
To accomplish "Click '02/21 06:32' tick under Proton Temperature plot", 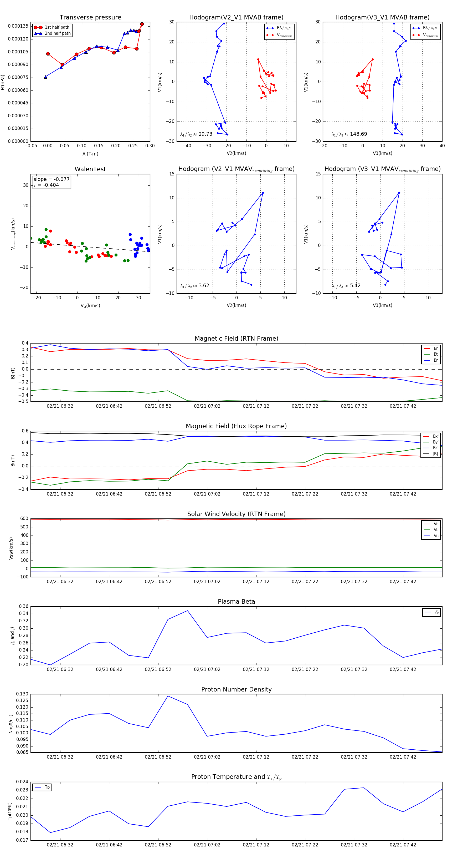I will 60,845.
